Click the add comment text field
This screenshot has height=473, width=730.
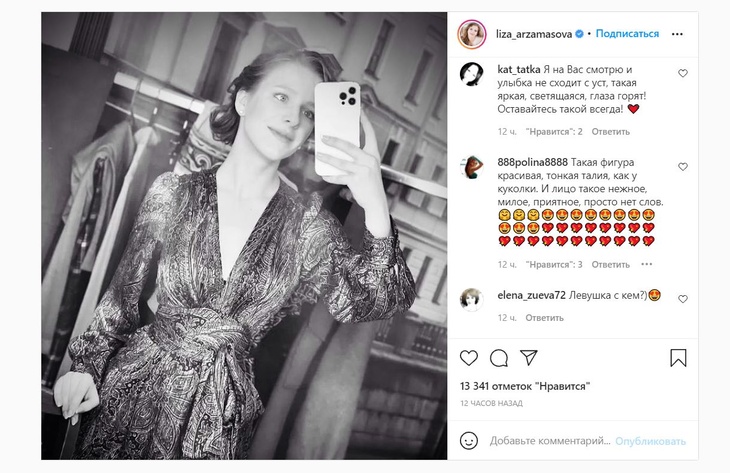point(548,441)
